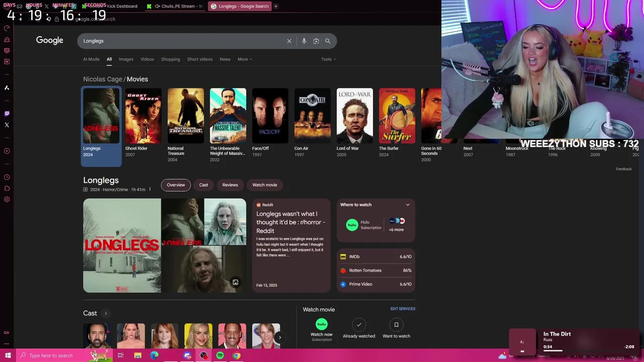Show next cast members arrow

pos(280,337)
